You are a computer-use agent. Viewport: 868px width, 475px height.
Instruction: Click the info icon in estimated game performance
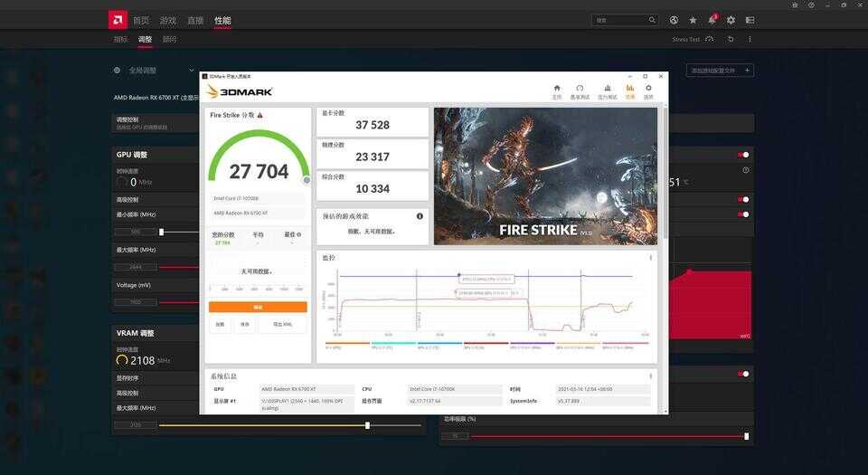pos(420,216)
